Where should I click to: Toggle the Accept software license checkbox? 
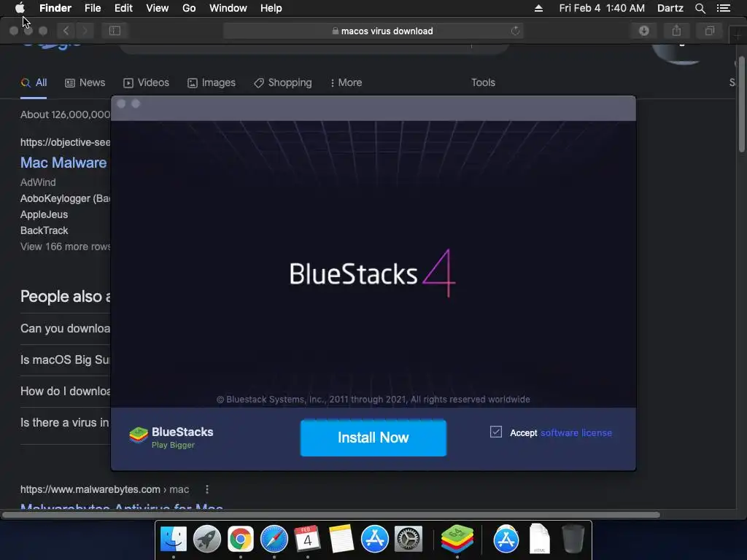[496, 432]
